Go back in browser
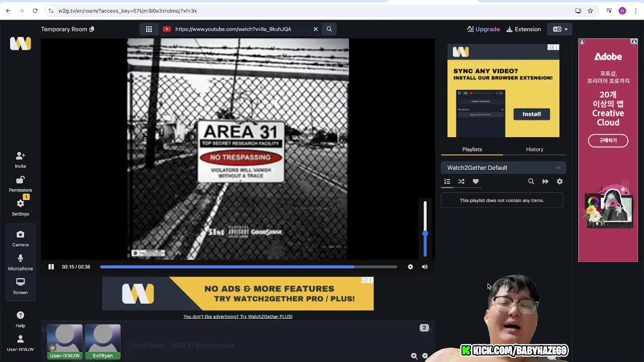The width and height of the screenshot is (644, 362). click(8, 11)
